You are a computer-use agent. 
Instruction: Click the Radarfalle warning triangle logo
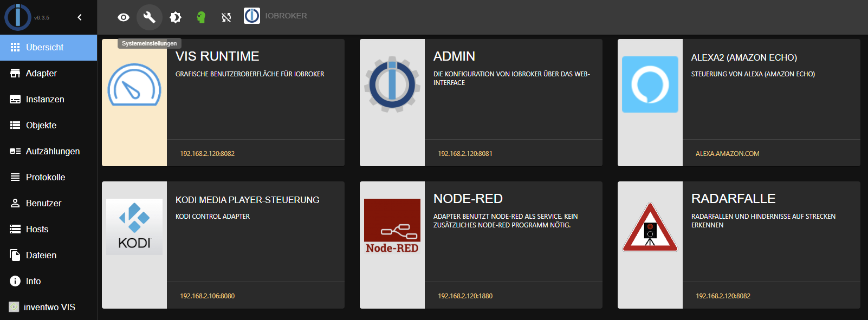coord(650,227)
